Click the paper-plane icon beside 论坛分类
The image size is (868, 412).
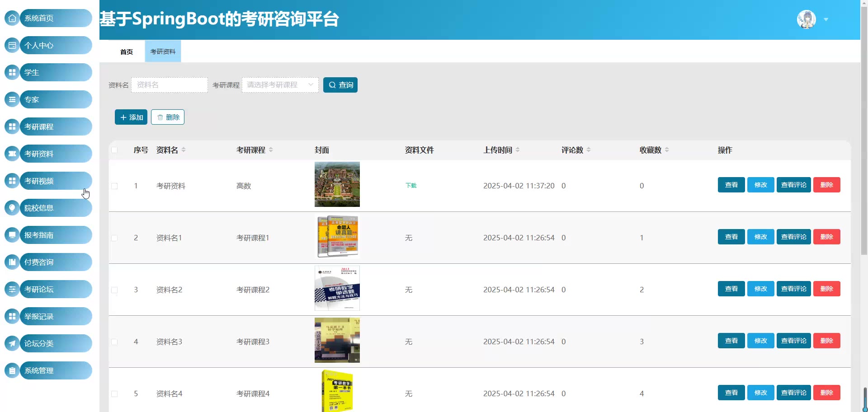[x=12, y=343]
